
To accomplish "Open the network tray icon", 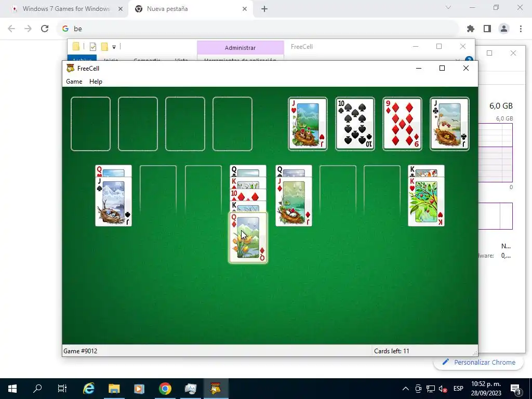I will pos(431,389).
